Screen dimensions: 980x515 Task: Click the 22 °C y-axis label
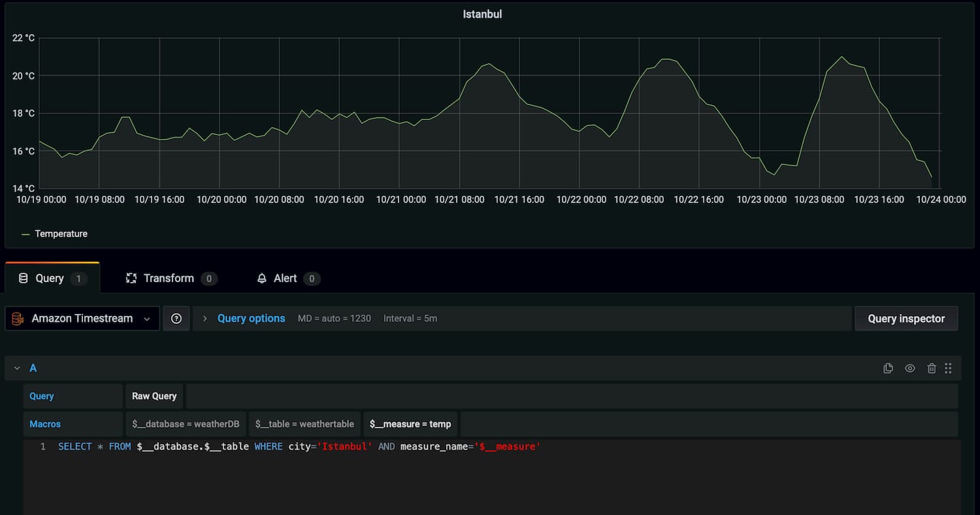tap(24, 38)
